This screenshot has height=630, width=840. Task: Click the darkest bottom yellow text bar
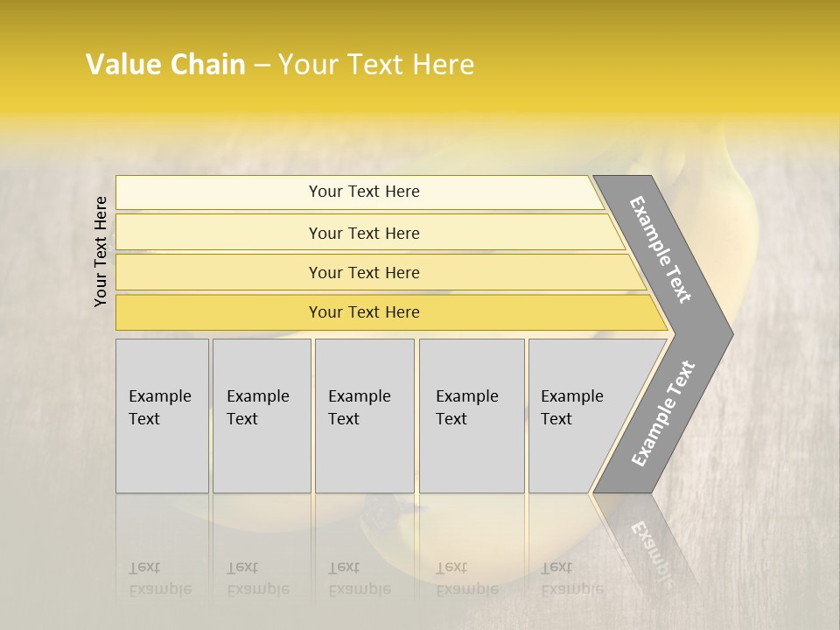[363, 312]
